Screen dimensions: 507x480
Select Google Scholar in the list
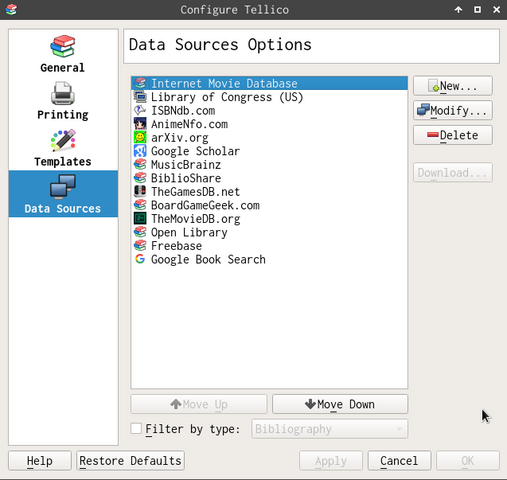pyautogui.click(x=195, y=151)
